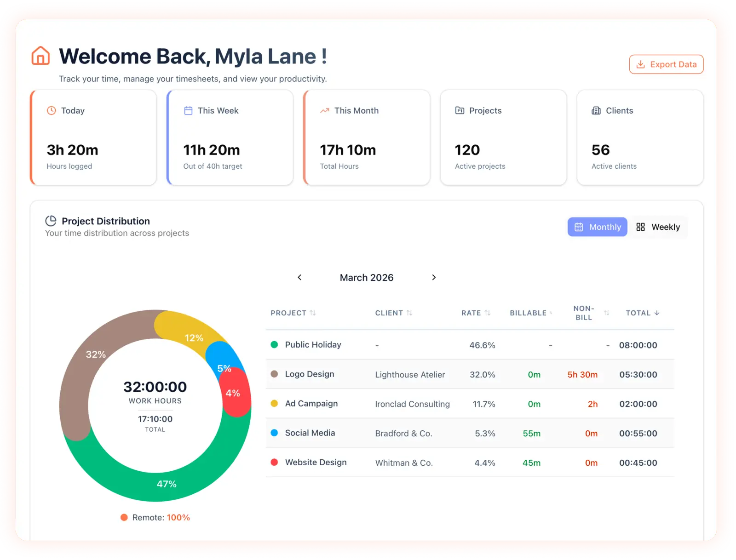This screenshot has height=560, width=736.
Task: Click the home icon beside the welcome heading
Action: tap(40, 56)
